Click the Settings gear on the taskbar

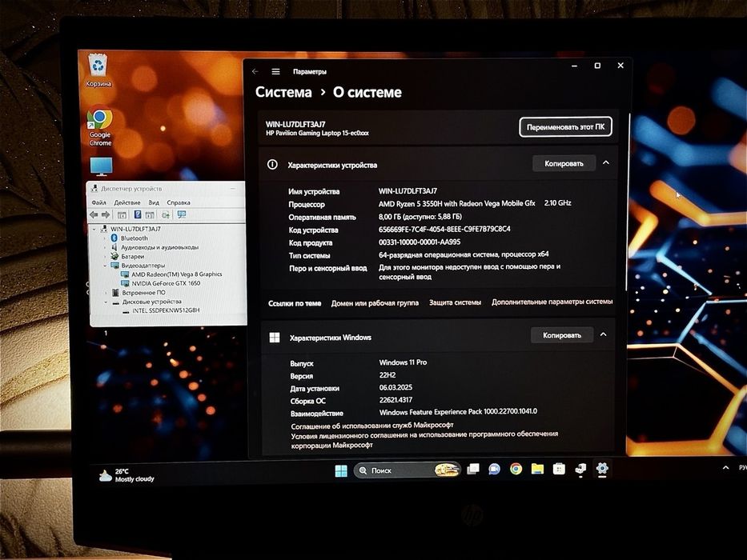click(602, 469)
